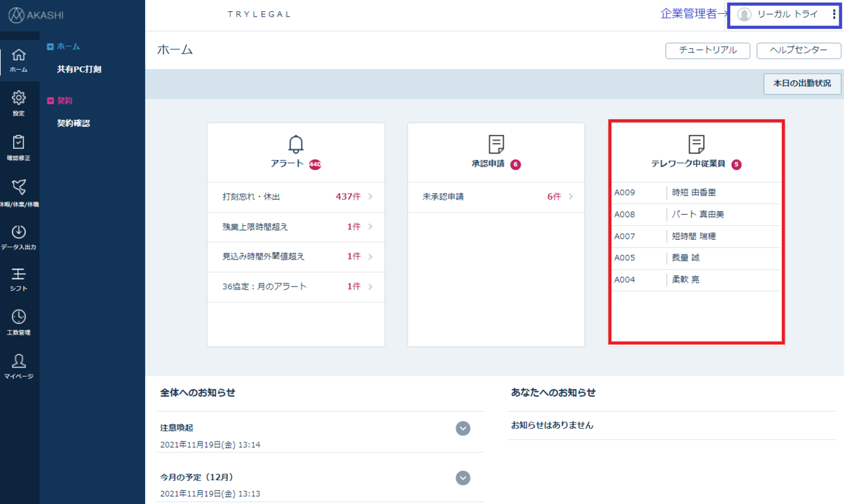Open the three-dot user menu
Screen dimensions: 844x504
click(833, 14)
